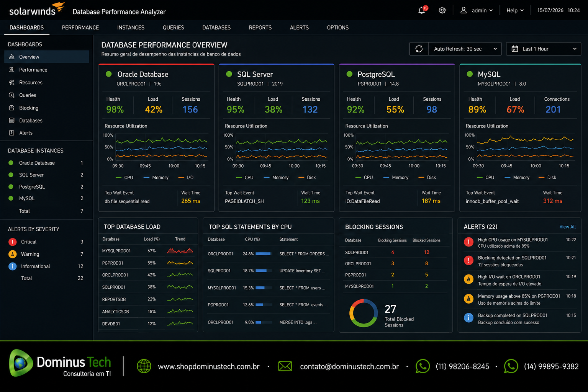Viewport: 588px width, 392px height.
Task: Click the MySQL card status dot
Action: pyautogui.click(x=470, y=74)
